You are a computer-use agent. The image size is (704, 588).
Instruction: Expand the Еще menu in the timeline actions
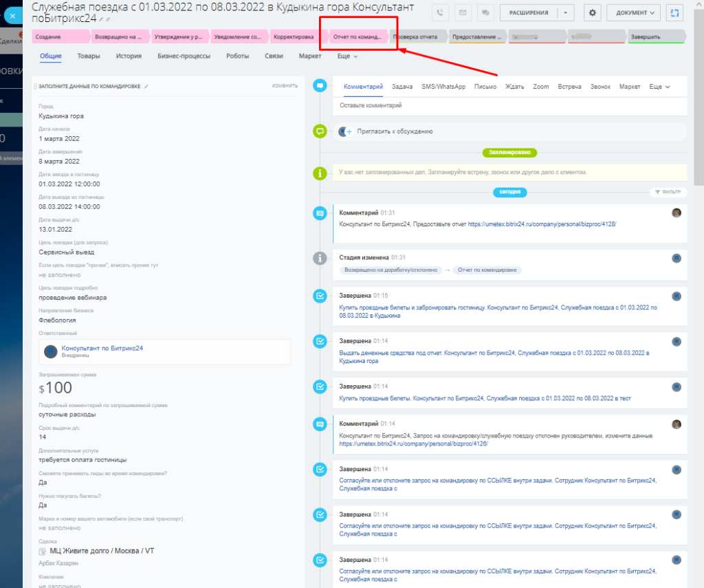tap(659, 87)
